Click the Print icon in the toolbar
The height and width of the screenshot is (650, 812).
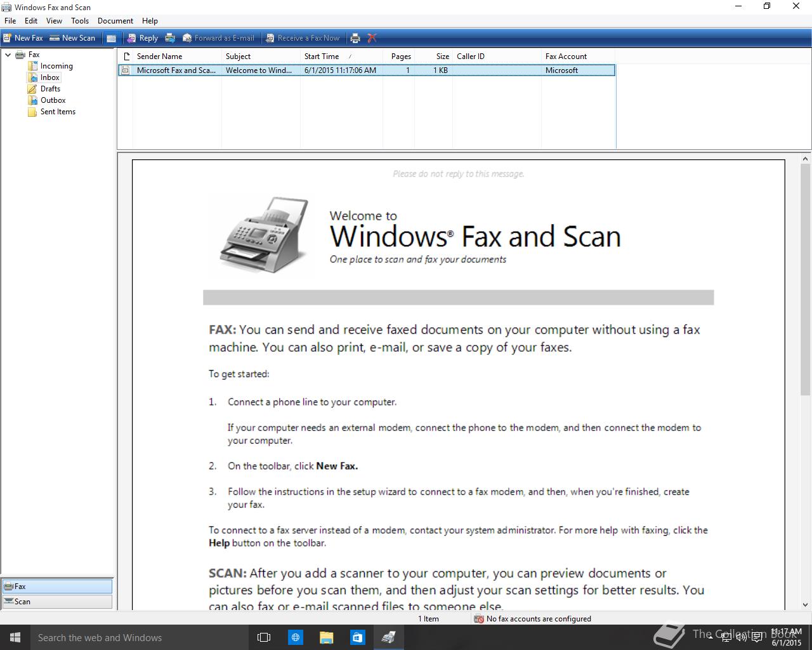pyautogui.click(x=355, y=38)
